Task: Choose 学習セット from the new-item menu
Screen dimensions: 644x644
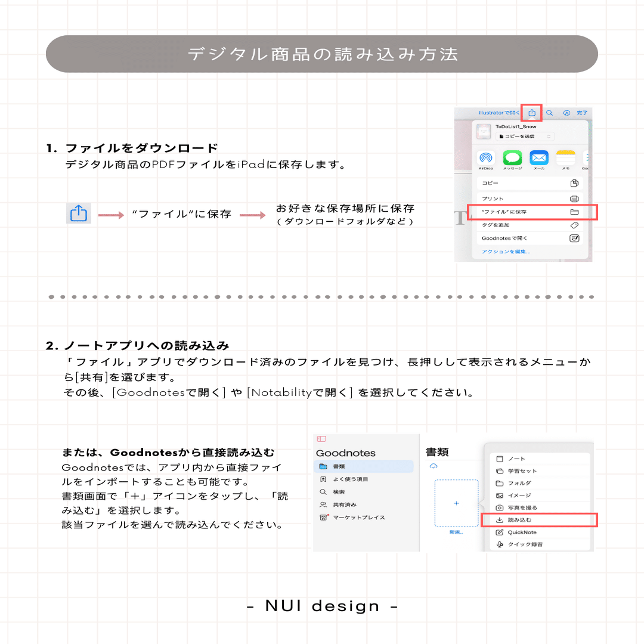Action: [540, 471]
